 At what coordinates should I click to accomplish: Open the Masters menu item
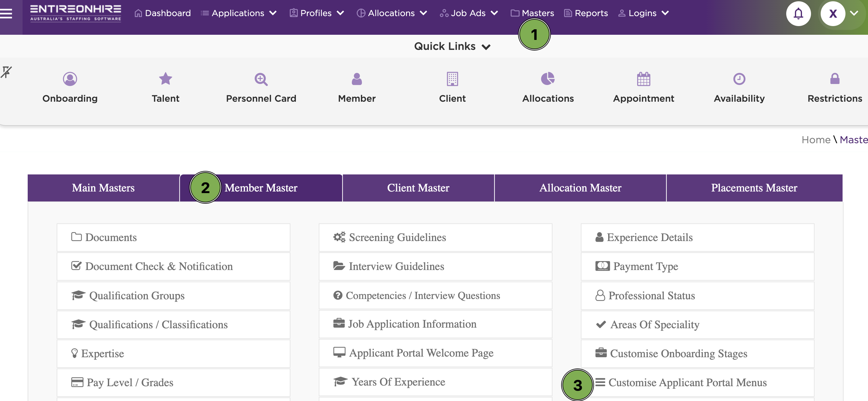coord(533,13)
